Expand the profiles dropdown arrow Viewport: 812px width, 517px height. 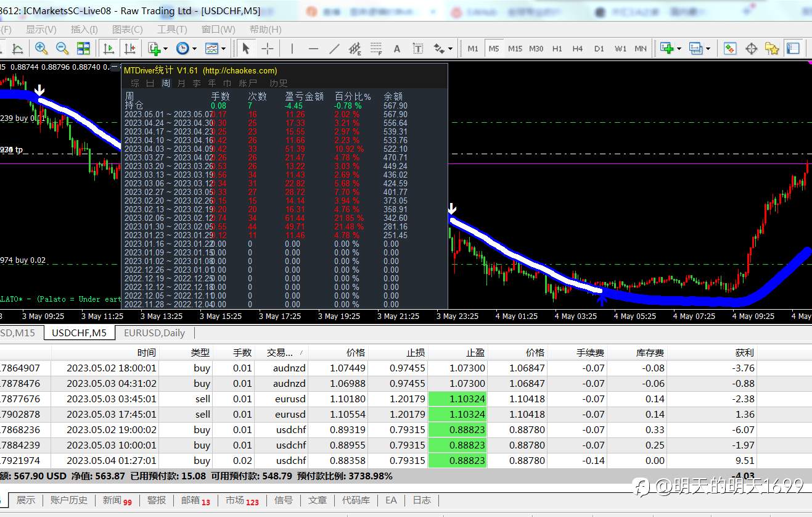708,49
